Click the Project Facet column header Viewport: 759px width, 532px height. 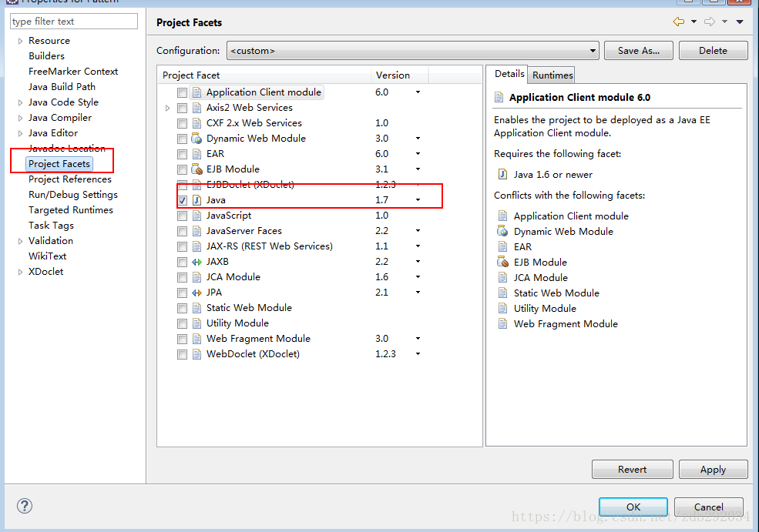pos(264,75)
